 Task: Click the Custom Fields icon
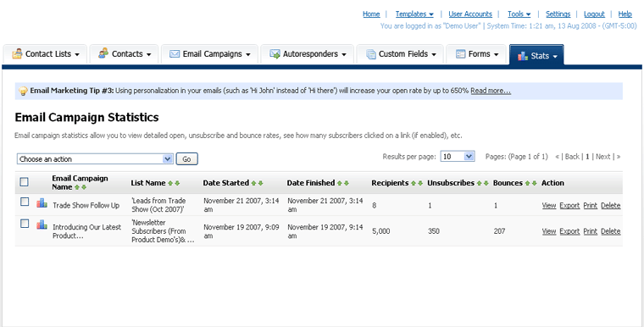pyautogui.click(x=371, y=54)
